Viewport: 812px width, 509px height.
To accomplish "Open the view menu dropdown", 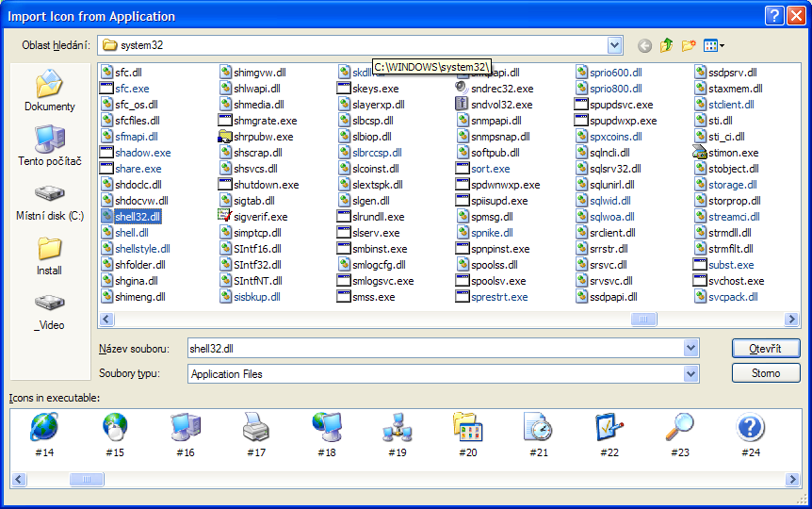I will click(x=714, y=45).
